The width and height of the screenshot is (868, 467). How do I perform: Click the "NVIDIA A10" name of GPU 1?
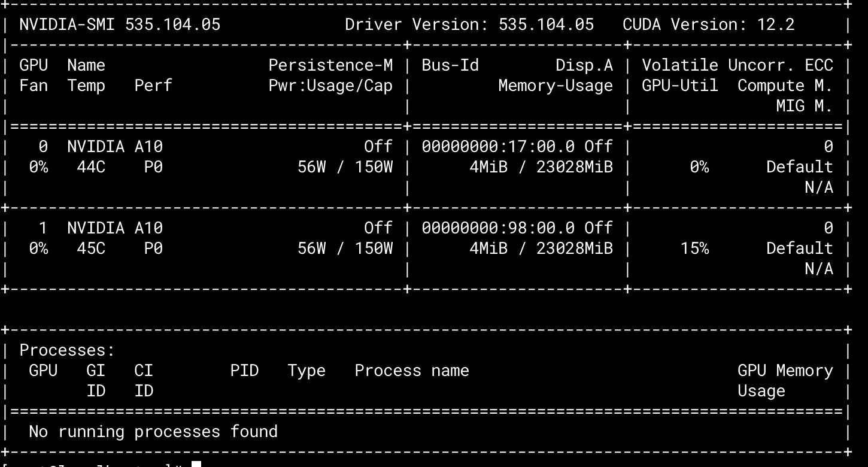pos(115,228)
